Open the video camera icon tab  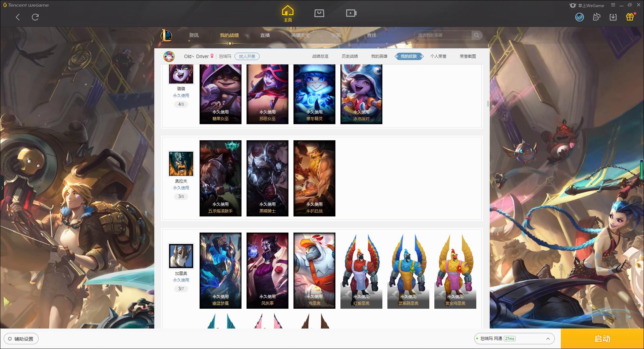[351, 13]
